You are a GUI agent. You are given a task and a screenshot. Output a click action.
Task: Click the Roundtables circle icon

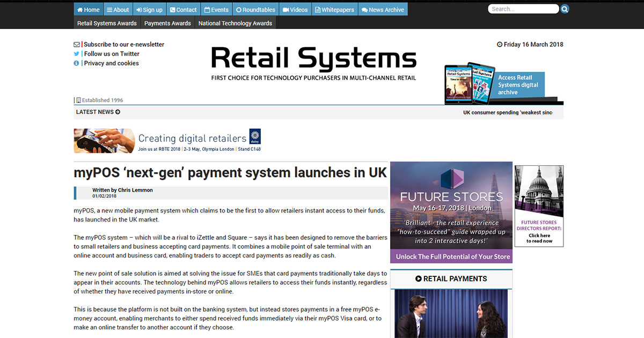pos(239,10)
